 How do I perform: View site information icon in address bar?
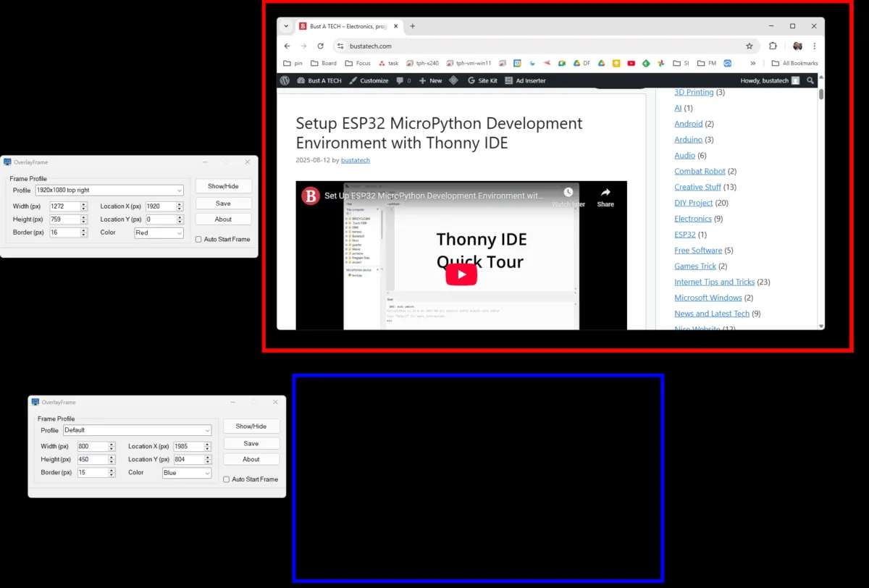pos(340,46)
